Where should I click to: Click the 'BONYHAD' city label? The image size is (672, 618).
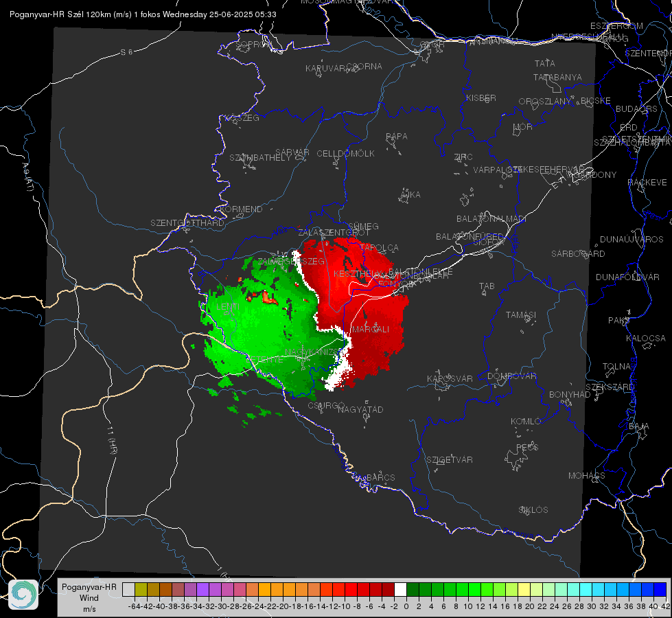pyautogui.click(x=570, y=395)
